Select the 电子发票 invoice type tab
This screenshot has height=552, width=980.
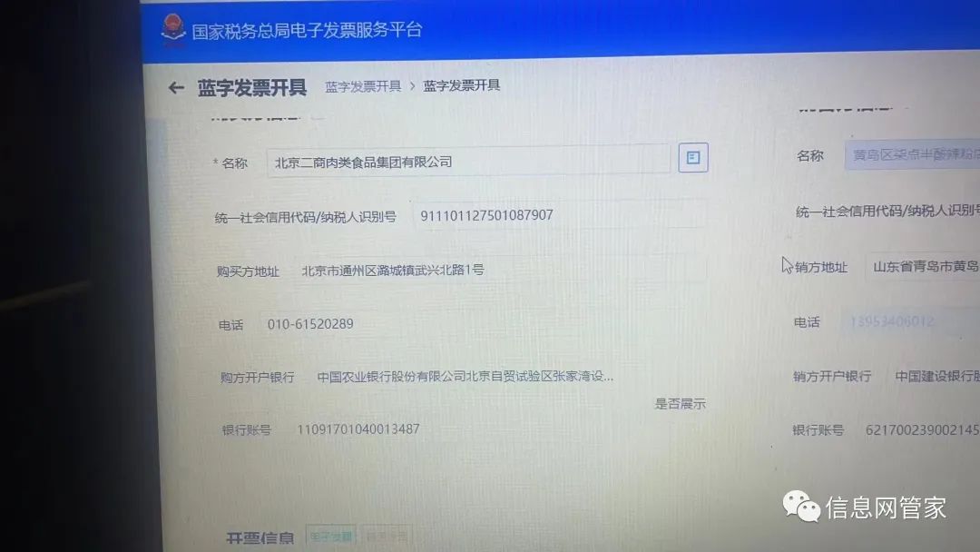[331, 536]
